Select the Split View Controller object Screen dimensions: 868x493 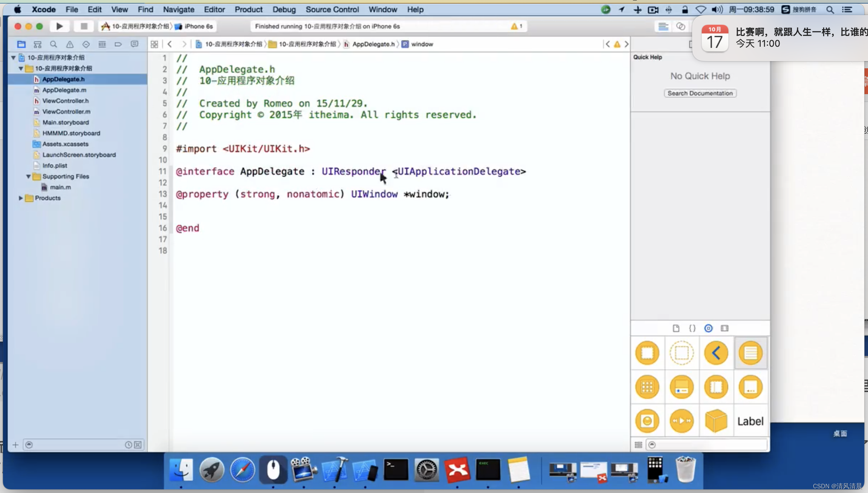(x=716, y=387)
